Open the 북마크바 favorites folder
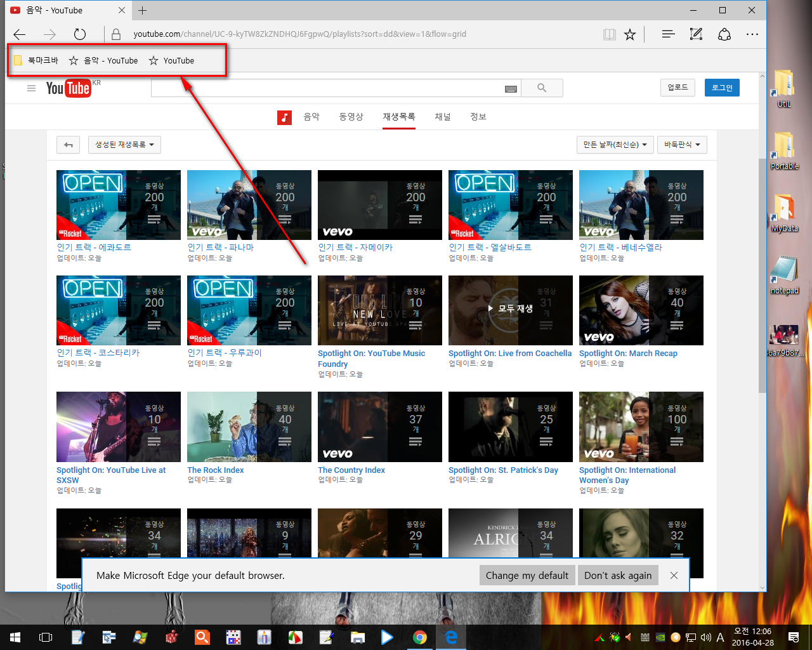This screenshot has height=650, width=812. [36, 60]
